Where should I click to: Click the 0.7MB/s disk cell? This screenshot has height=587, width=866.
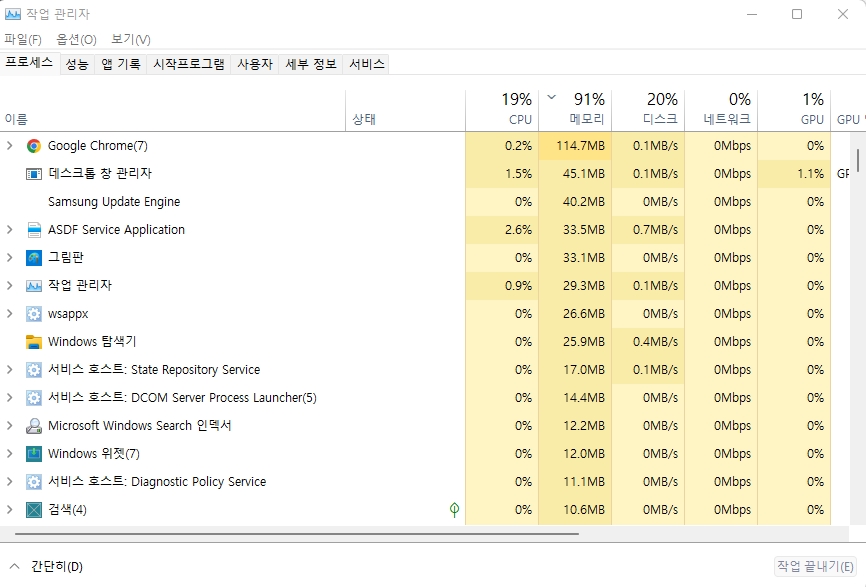pos(648,230)
